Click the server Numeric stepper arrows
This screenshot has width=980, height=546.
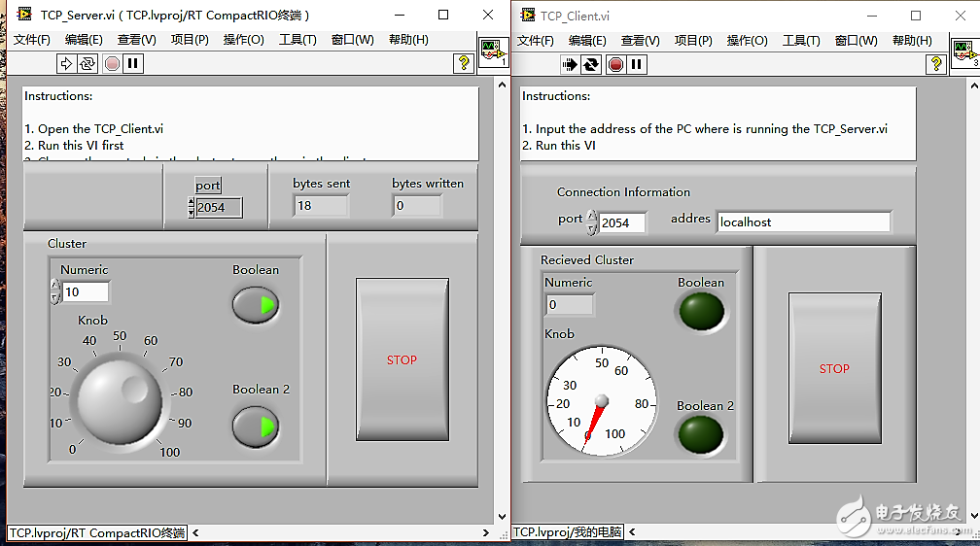coord(55,291)
